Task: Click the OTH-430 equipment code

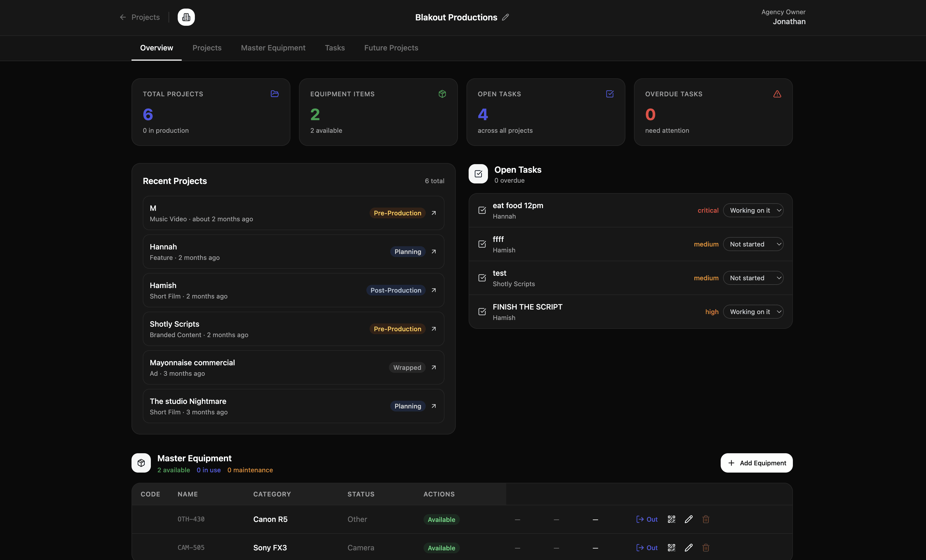Action: pyautogui.click(x=191, y=519)
